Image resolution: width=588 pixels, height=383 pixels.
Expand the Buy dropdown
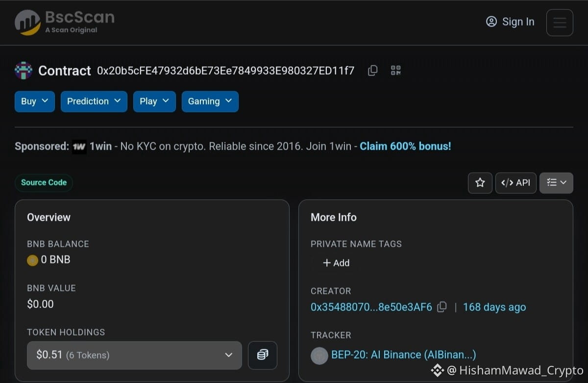pyautogui.click(x=35, y=102)
